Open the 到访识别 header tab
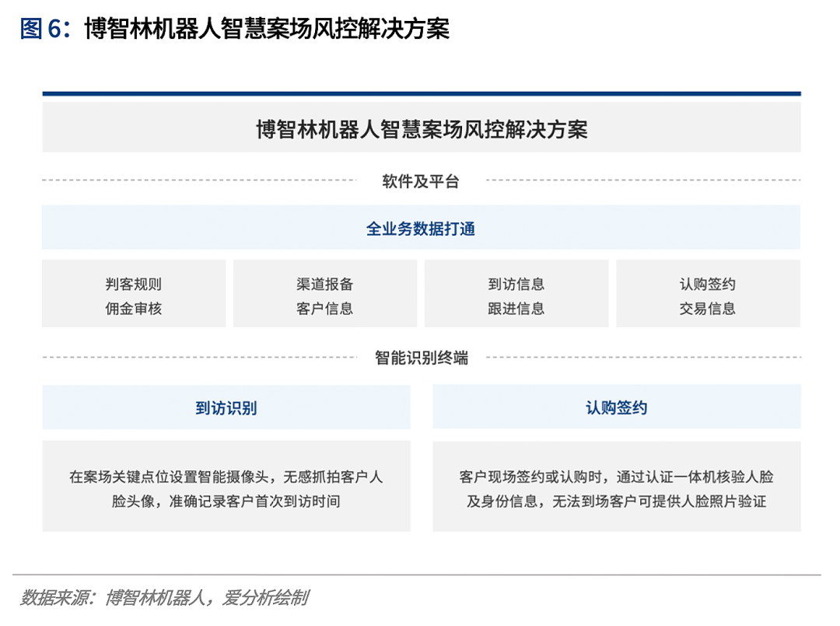Image resolution: width=840 pixels, height=626 pixels. tap(226, 407)
